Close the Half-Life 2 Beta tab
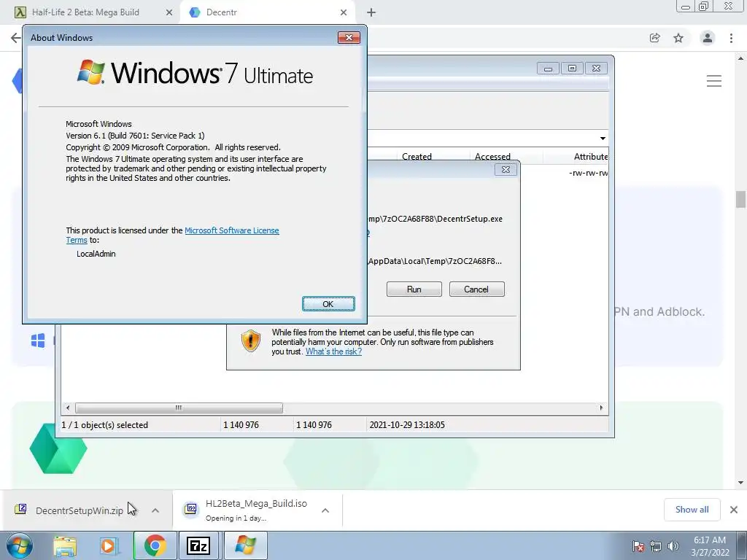Screen dimensions: 747x560 pyautogui.click(x=169, y=13)
